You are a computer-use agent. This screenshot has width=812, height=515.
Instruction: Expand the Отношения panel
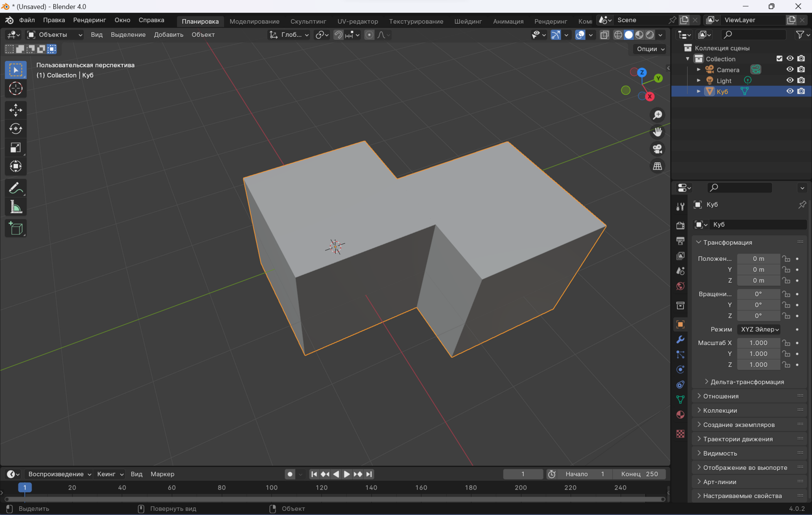720,396
